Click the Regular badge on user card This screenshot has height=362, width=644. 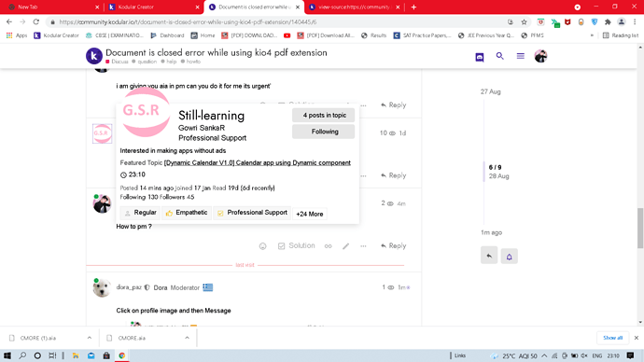click(140, 213)
